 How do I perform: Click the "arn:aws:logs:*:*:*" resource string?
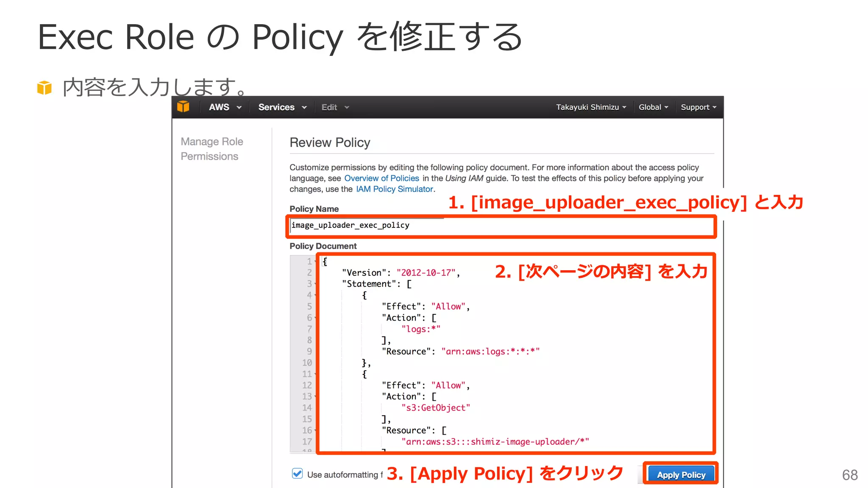tap(490, 352)
